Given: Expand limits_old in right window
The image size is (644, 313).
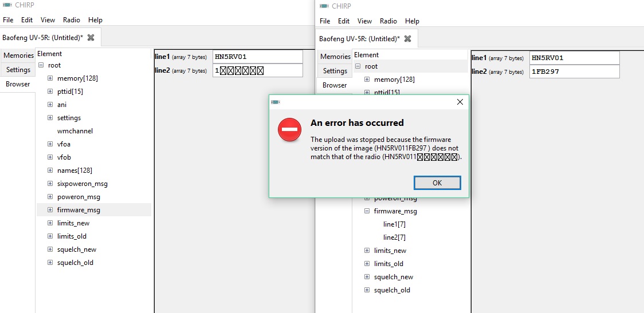Looking at the screenshot, I should pyautogui.click(x=367, y=264).
